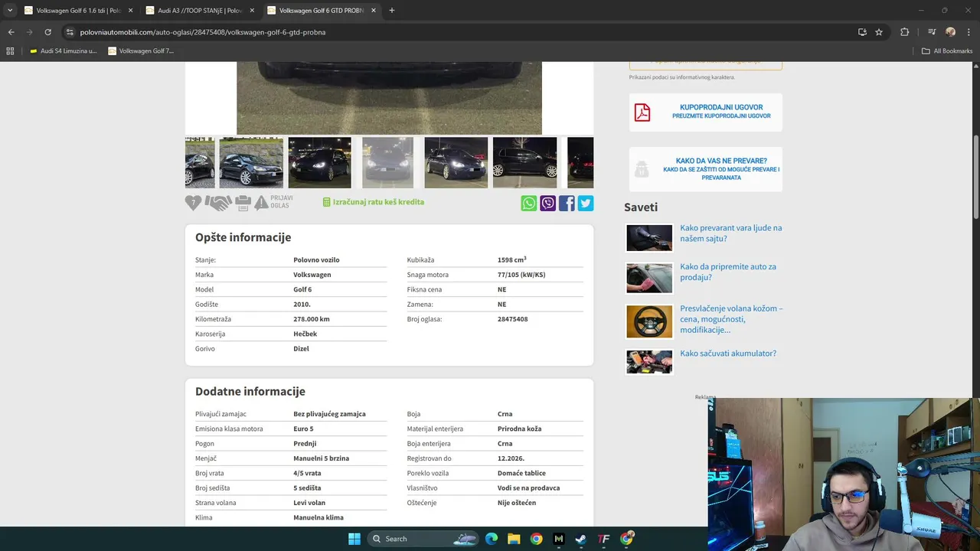Open Audi S4 Limuzina bookmark
Viewport: 980px width, 551px height.
click(x=63, y=51)
